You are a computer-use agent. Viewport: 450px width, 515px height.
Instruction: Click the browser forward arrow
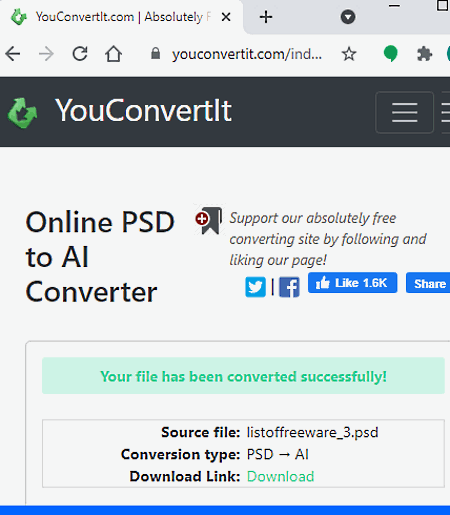(46, 54)
